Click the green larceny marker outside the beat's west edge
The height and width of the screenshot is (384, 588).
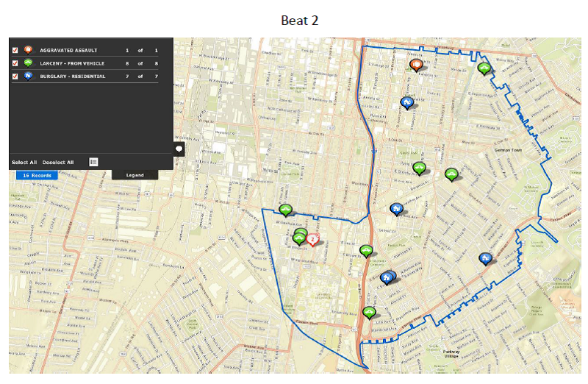coord(286,210)
